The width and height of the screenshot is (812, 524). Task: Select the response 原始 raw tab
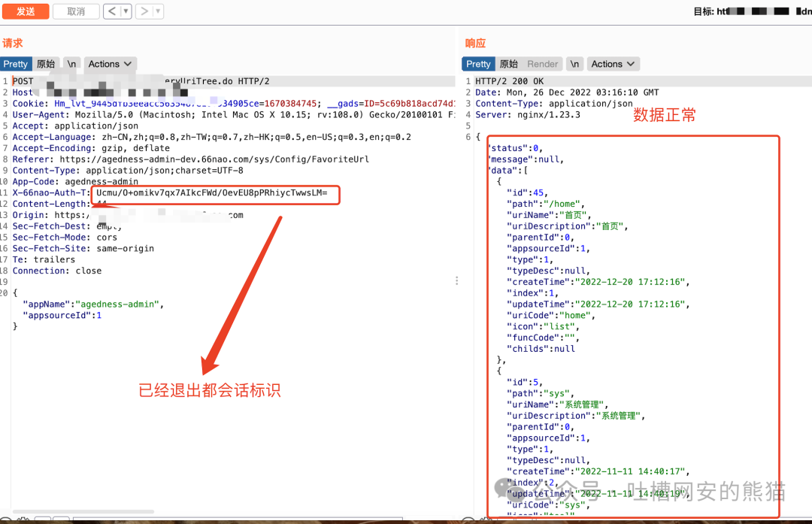(x=508, y=64)
